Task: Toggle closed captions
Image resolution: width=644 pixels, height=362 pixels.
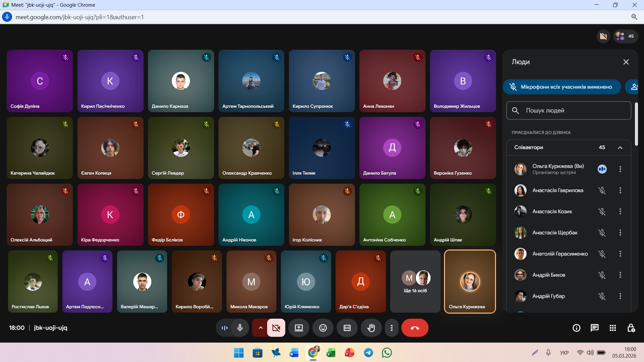Action: click(x=347, y=328)
